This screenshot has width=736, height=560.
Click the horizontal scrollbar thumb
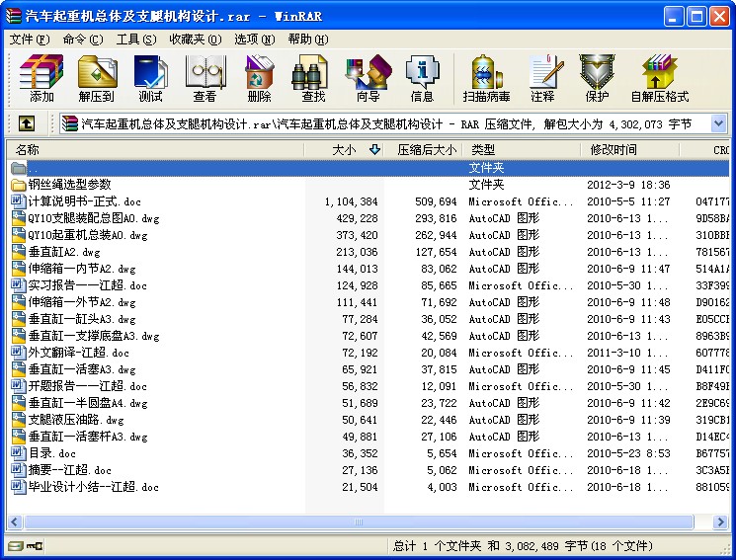(359, 522)
